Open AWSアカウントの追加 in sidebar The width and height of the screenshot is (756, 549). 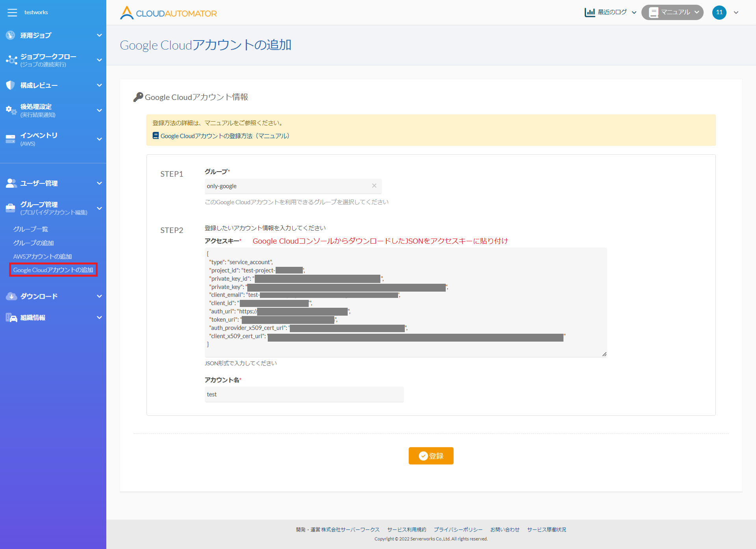[x=43, y=256]
